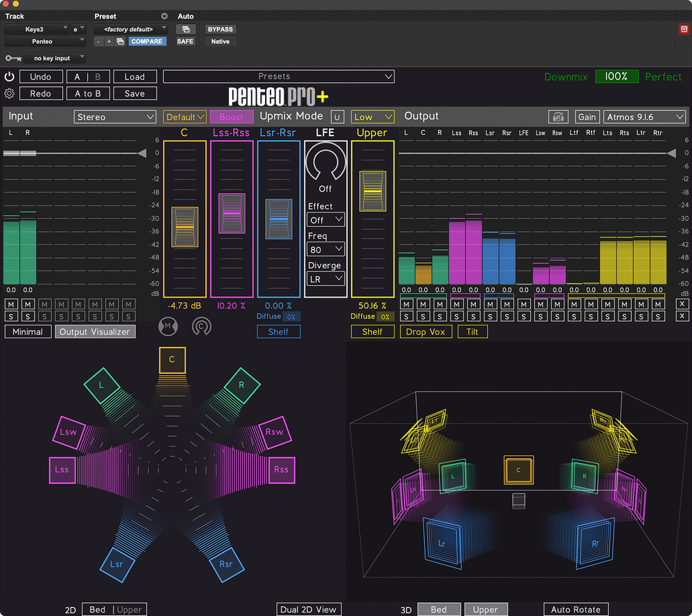
Task: Open the Presets dropdown
Action: tap(278, 76)
